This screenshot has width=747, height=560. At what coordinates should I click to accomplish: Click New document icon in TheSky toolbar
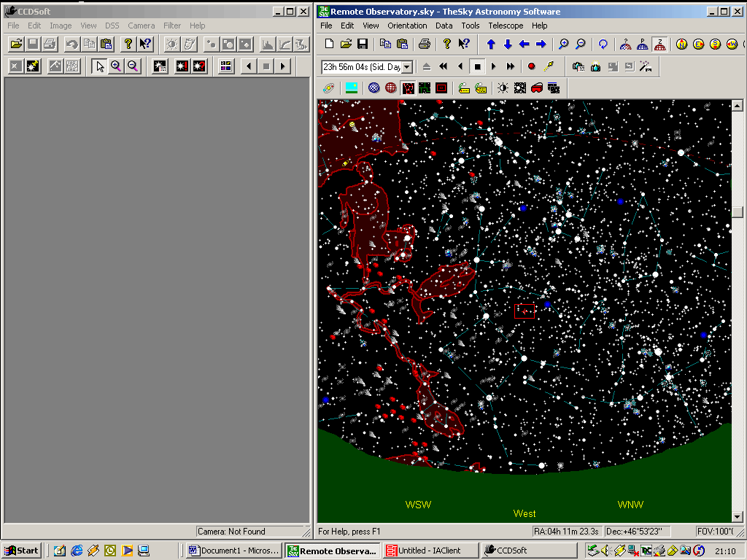point(329,44)
